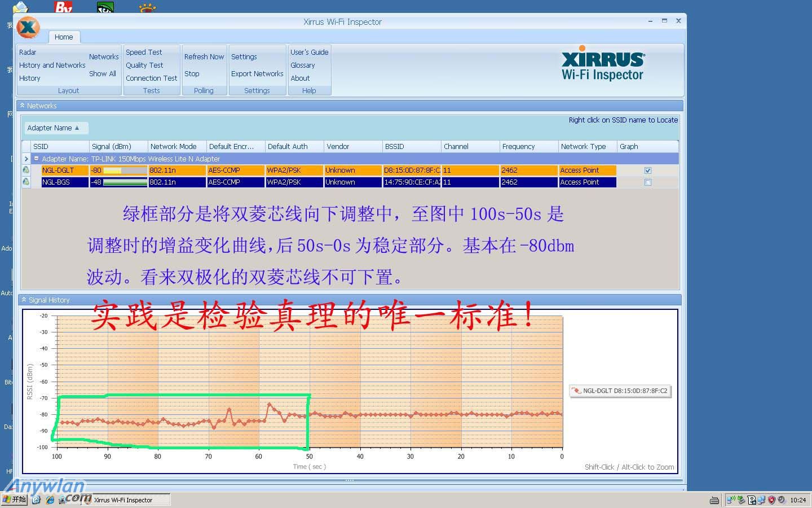Collapse the TP-LINK adapter group row

coord(37,159)
